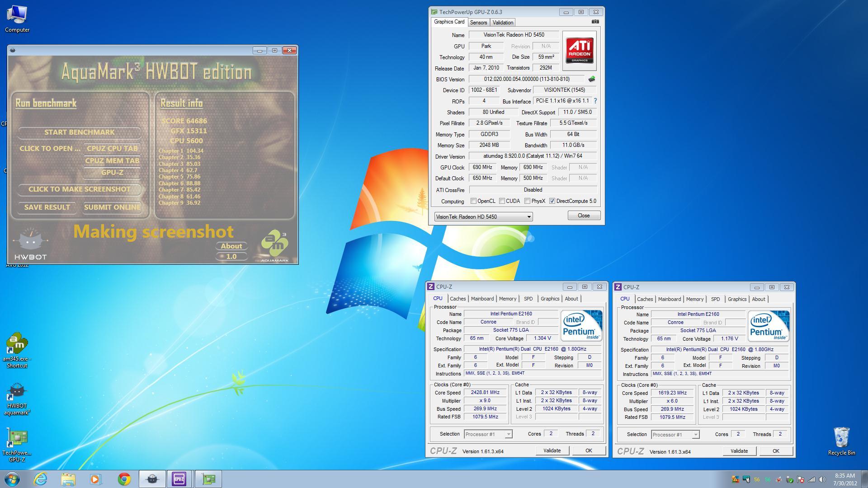Open the Mainboard tab in left CPU-Z
The width and height of the screenshot is (868, 488).
pyautogui.click(x=482, y=299)
